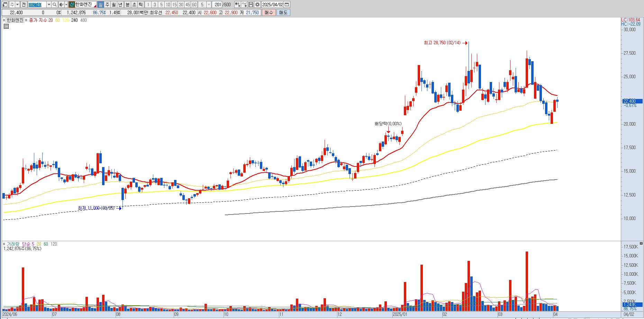This screenshot has width=644, height=319.
Task: Click the small square before the 한화엔진 label
Action: 4,20
